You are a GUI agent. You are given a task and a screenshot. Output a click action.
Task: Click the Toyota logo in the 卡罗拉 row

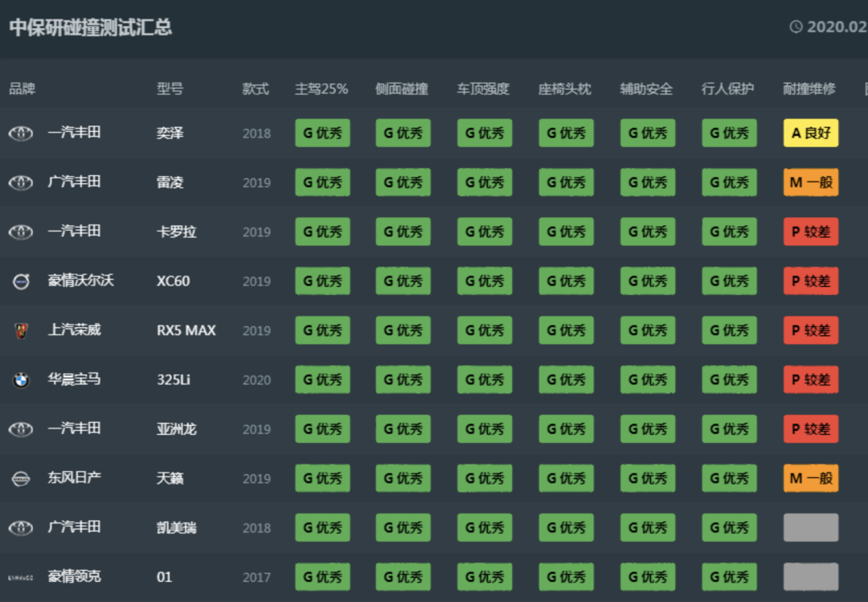(x=21, y=232)
